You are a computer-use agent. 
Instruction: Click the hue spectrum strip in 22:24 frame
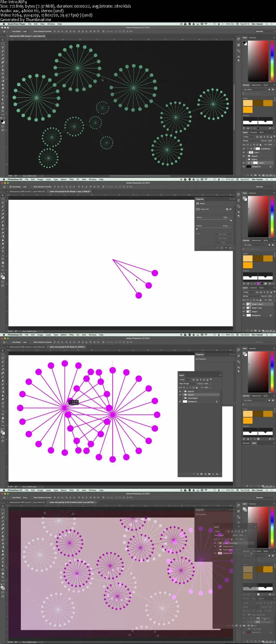click(272, 372)
